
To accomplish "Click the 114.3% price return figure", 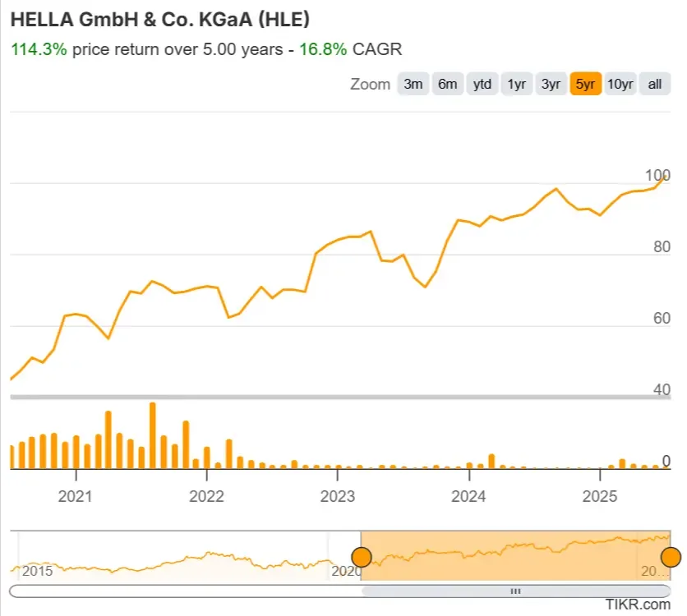I will [39, 49].
